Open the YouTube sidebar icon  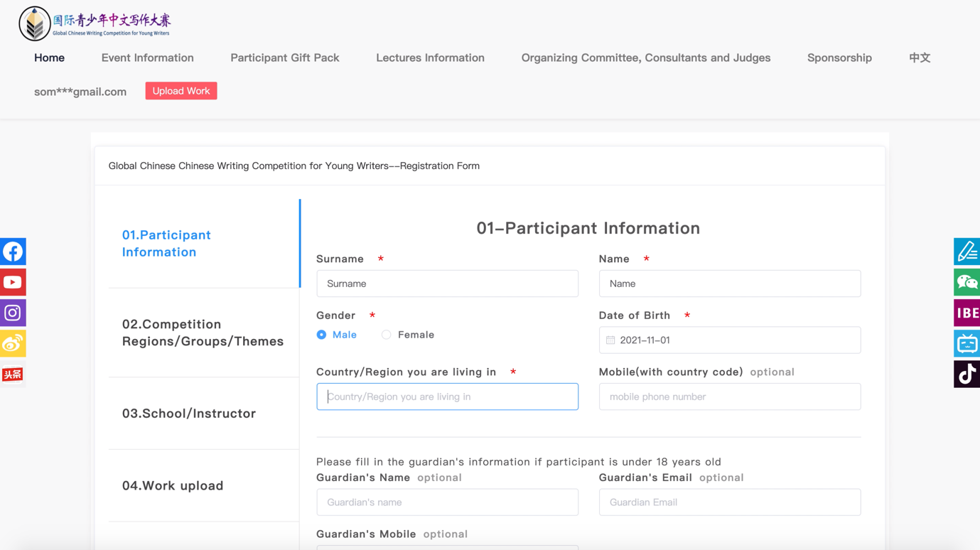click(x=13, y=282)
